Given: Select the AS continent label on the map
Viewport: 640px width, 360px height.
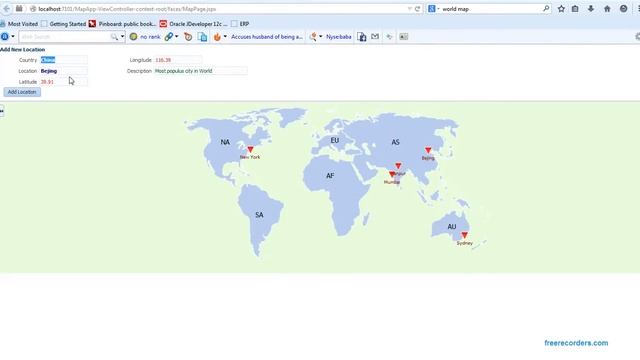Looking at the screenshot, I should [396, 142].
